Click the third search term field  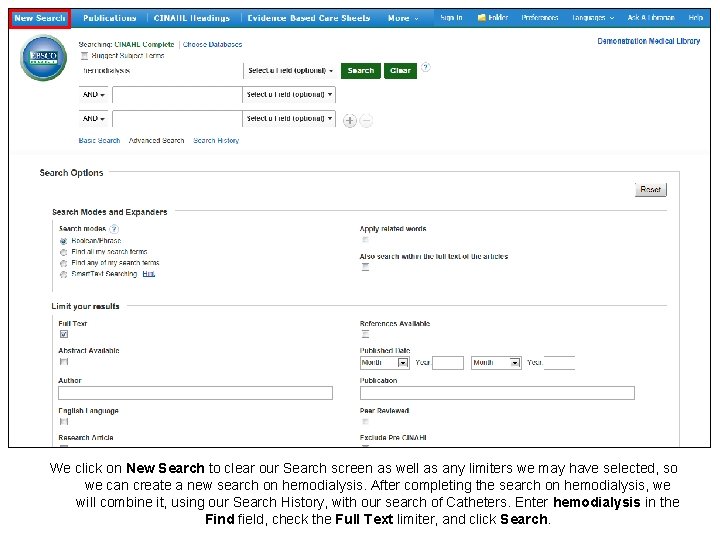pyautogui.click(x=177, y=118)
